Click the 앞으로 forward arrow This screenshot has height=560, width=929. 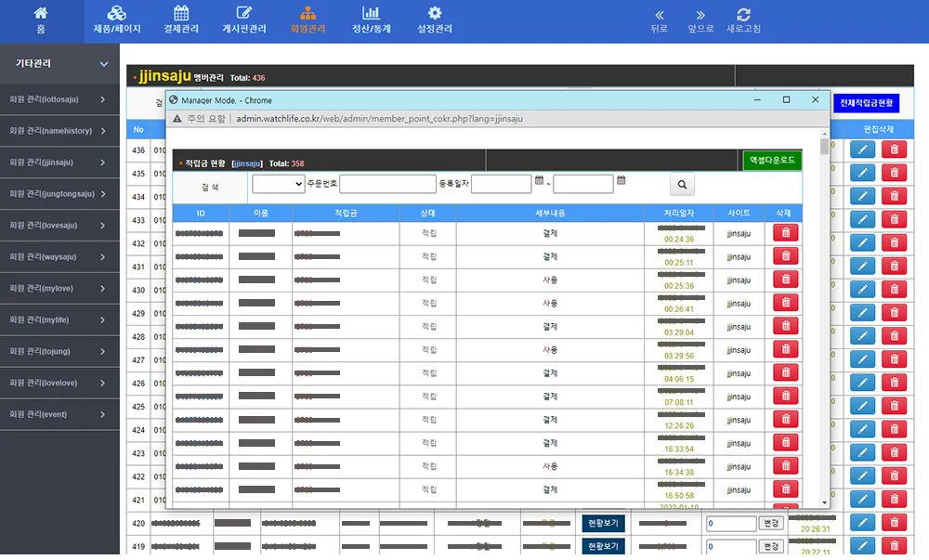(x=700, y=20)
